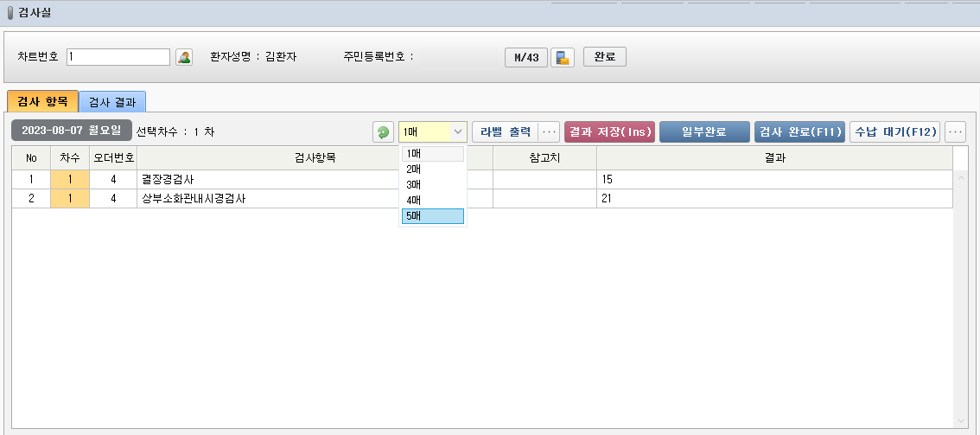980x435 pixels.
Task: Click the green refresh icon
Action: [383, 132]
